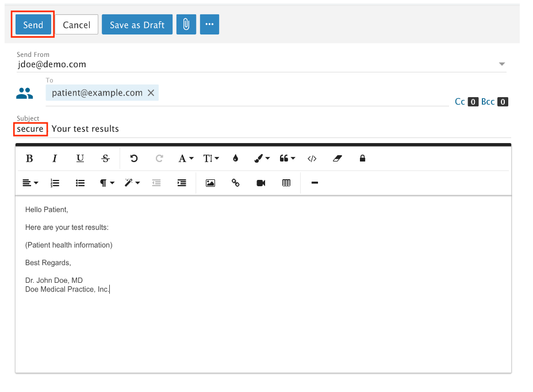The width and height of the screenshot is (533, 392).
Task: Show the Bcc field
Action: pyautogui.click(x=488, y=102)
